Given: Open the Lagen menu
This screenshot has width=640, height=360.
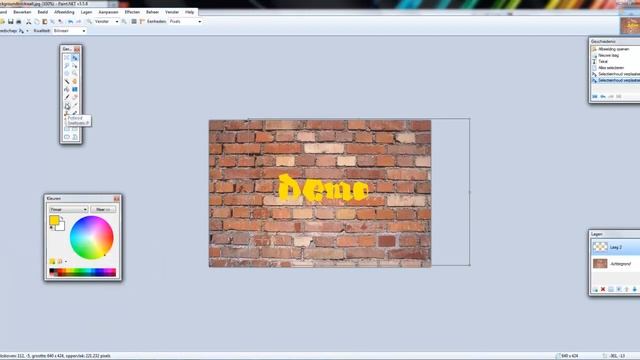Looking at the screenshot, I should click(86, 12).
